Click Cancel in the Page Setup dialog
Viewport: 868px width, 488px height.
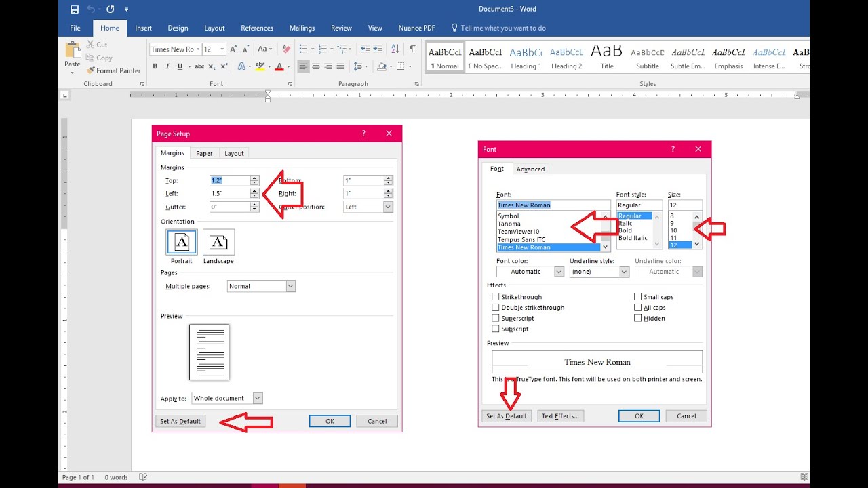click(x=377, y=421)
